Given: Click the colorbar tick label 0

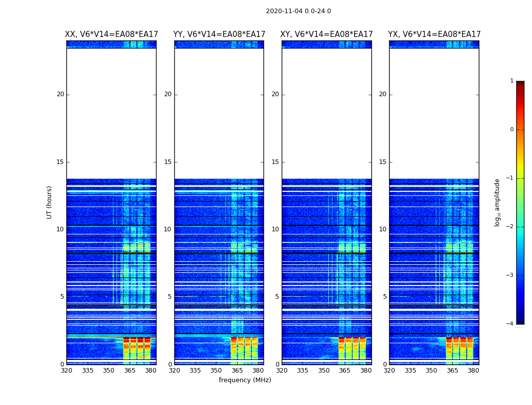Looking at the screenshot, I should tap(511, 130).
